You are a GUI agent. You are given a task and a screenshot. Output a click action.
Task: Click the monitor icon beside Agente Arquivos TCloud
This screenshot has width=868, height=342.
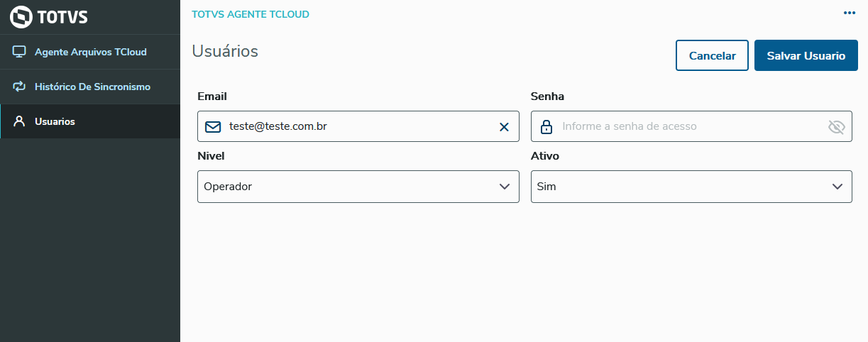coord(19,52)
